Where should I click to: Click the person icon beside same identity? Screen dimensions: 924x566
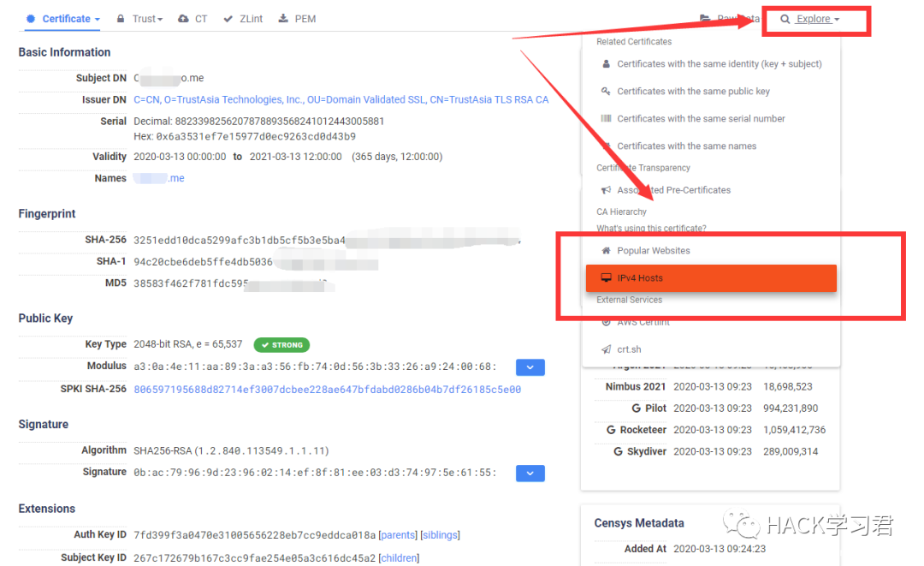tap(606, 63)
